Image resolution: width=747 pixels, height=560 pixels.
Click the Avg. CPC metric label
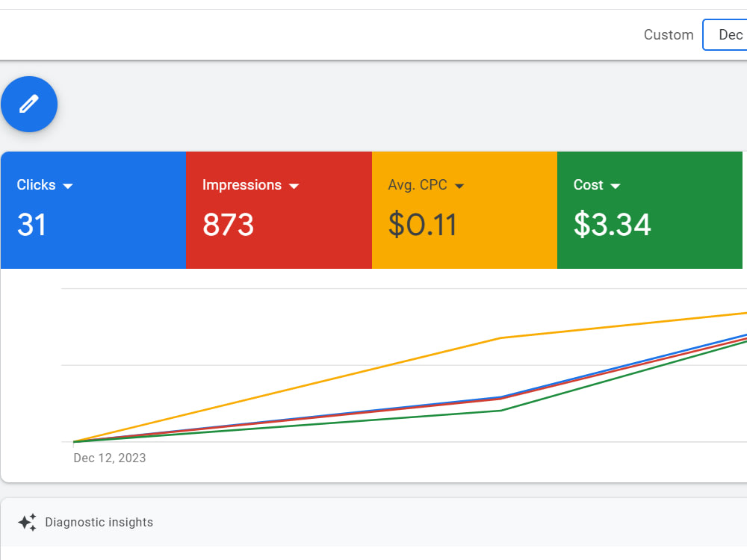418,184
